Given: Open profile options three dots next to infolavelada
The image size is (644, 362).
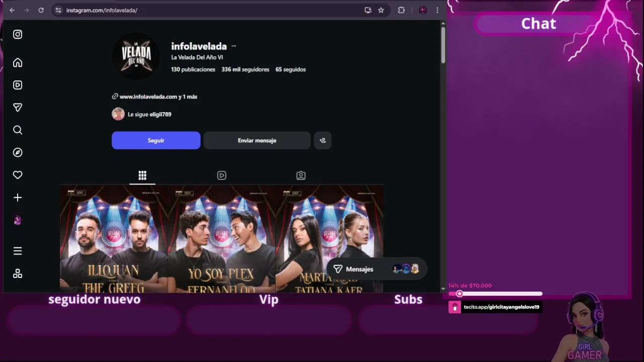Looking at the screenshot, I should 234,46.
